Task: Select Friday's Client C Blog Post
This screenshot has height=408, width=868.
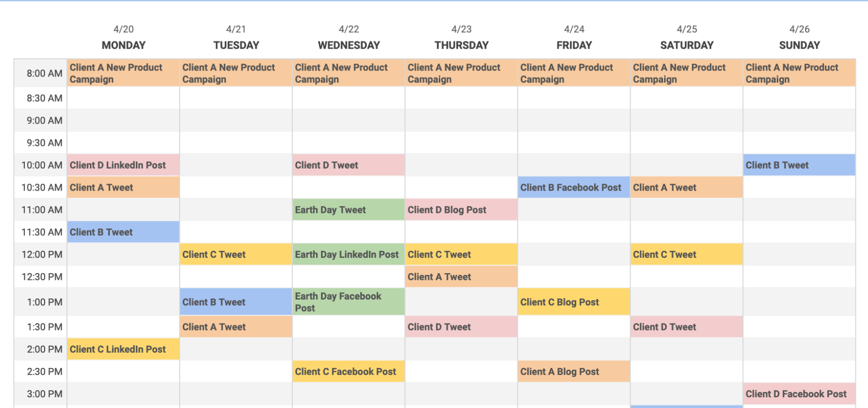Action: pos(573,302)
